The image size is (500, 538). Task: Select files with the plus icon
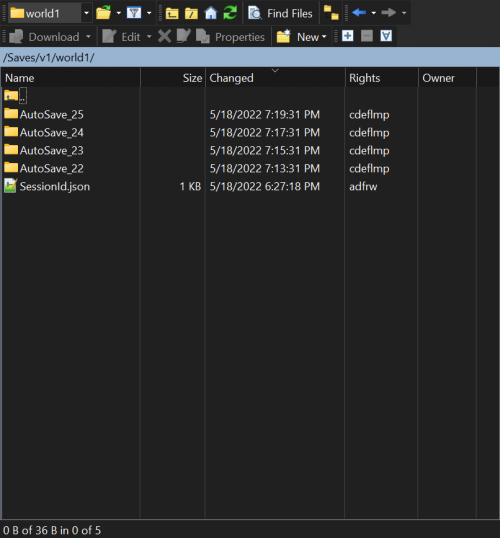coord(348,36)
